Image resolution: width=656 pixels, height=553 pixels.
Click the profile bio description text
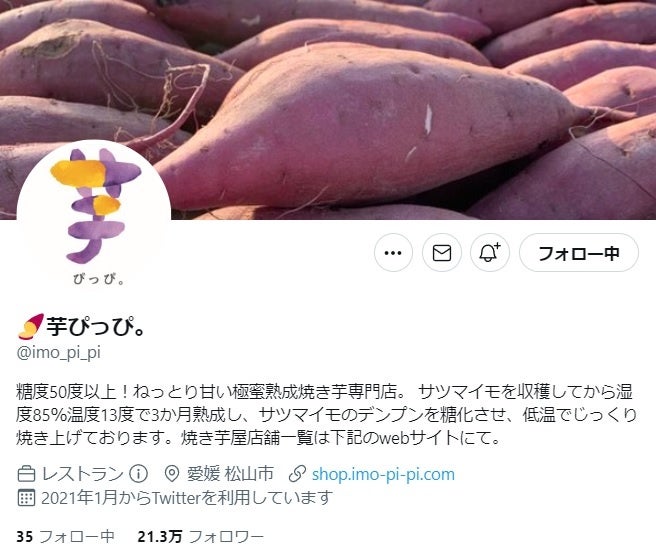(x=326, y=415)
